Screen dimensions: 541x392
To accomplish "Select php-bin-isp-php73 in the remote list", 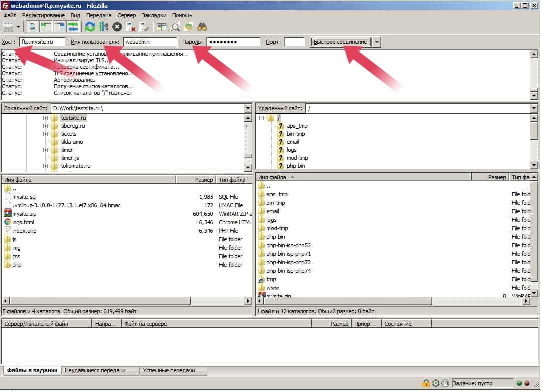I will pyautogui.click(x=288, y=262).
